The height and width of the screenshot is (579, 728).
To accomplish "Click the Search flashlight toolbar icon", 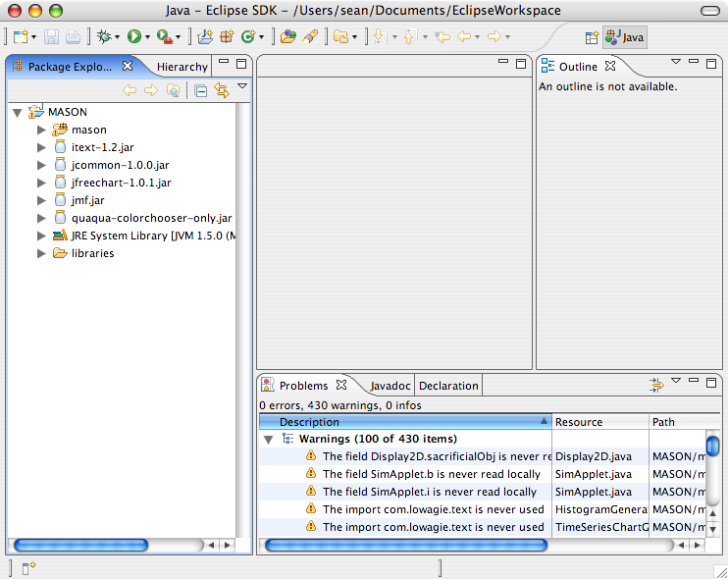I will [309, 37].
